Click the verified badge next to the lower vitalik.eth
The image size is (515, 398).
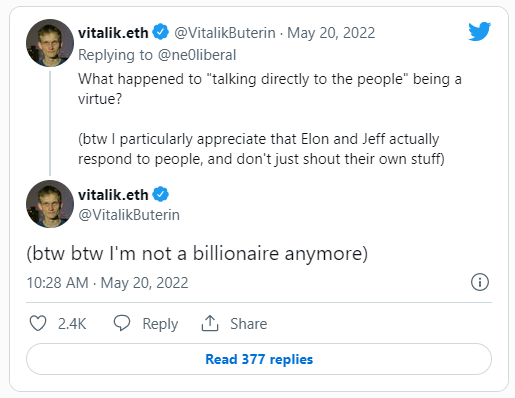click(x=161, y=194)
